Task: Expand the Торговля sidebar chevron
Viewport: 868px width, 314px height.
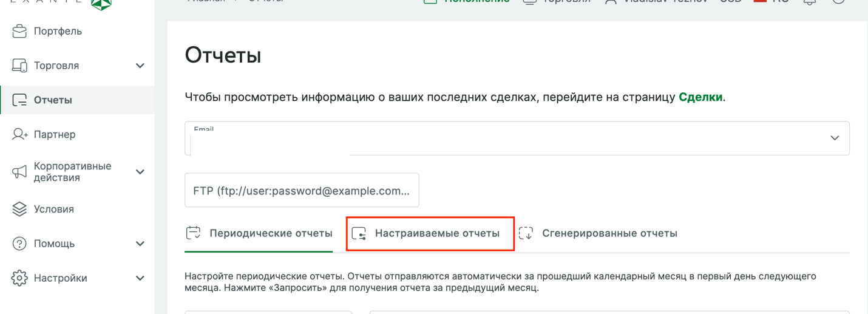Action: click(x=140, y=66)
